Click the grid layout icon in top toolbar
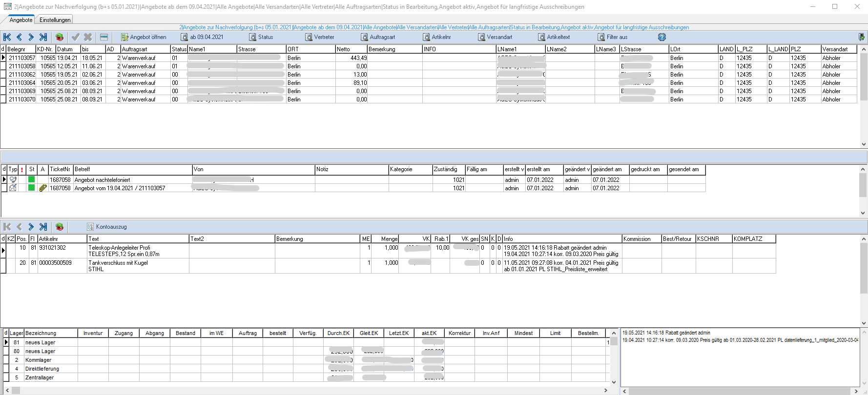 104,37
